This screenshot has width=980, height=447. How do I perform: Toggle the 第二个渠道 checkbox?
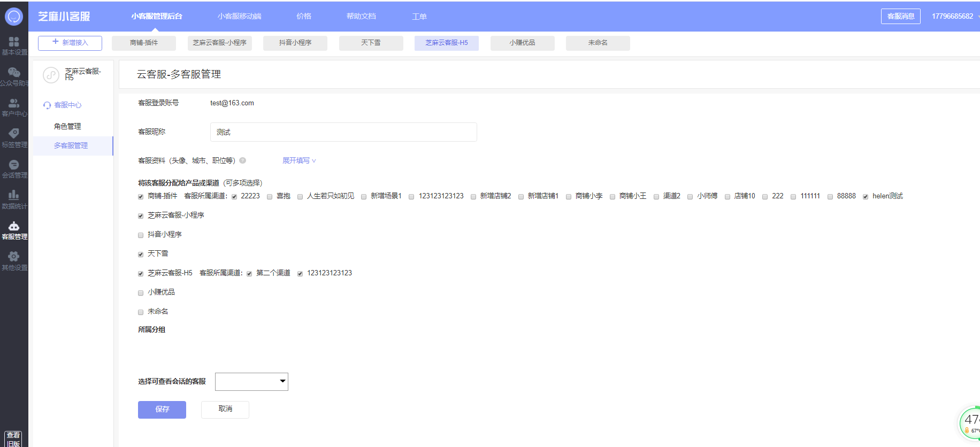(249, 274)
